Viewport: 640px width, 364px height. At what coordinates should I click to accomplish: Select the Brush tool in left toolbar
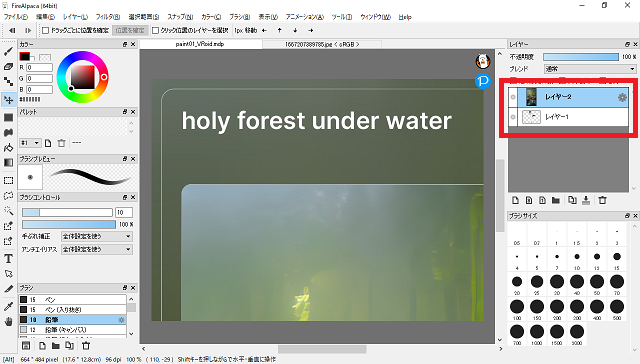[x=8, y=51]
